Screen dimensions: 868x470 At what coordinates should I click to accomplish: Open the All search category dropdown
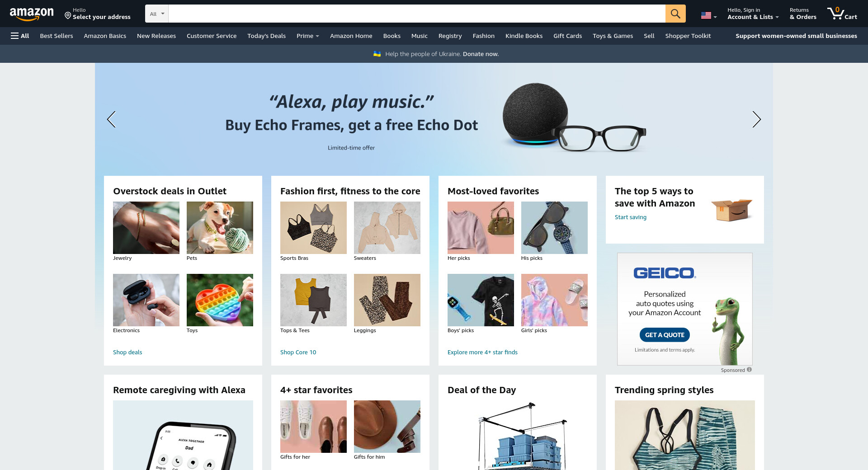[x=157, y=14]
